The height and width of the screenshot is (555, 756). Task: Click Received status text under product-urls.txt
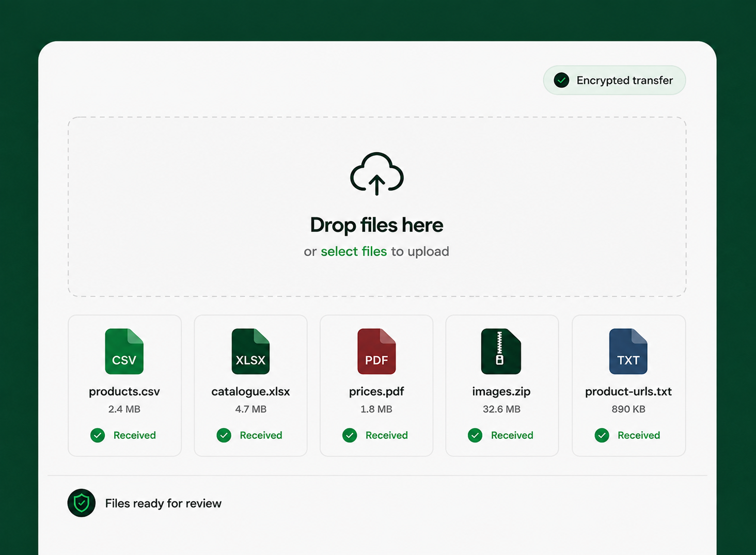639,435
